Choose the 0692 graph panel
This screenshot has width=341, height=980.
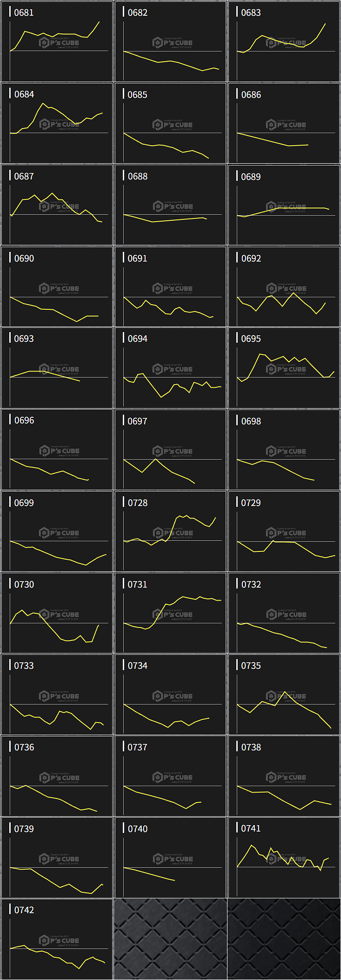point(284,287)
